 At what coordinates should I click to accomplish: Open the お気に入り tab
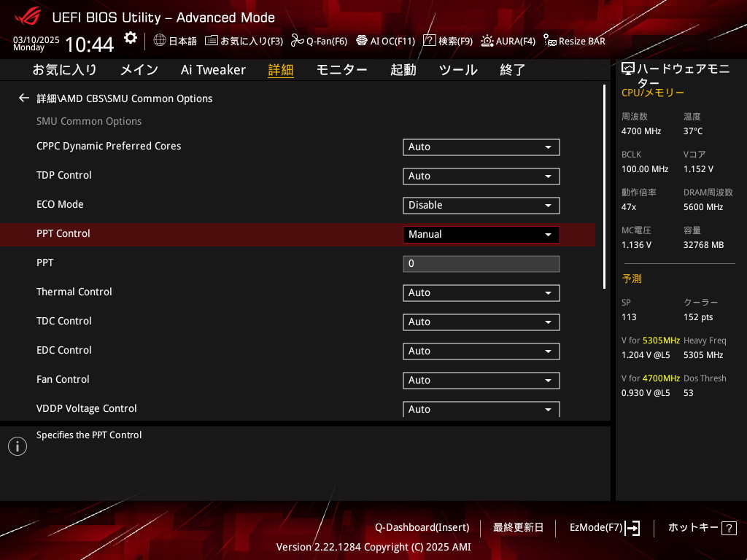64,70
